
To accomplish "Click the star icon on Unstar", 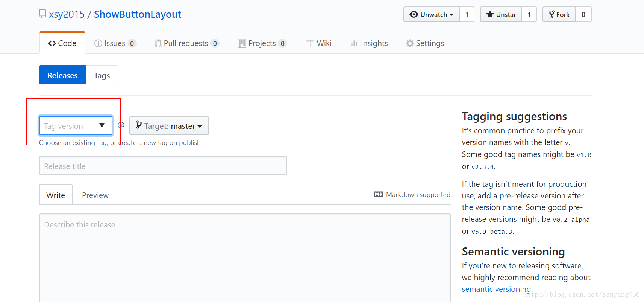I will (490, 14).
